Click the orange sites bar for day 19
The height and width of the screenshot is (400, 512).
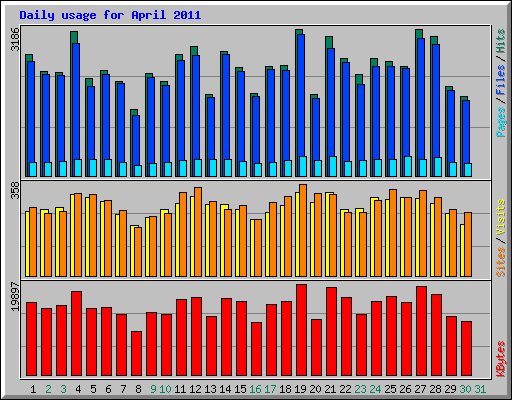[303, 230]
